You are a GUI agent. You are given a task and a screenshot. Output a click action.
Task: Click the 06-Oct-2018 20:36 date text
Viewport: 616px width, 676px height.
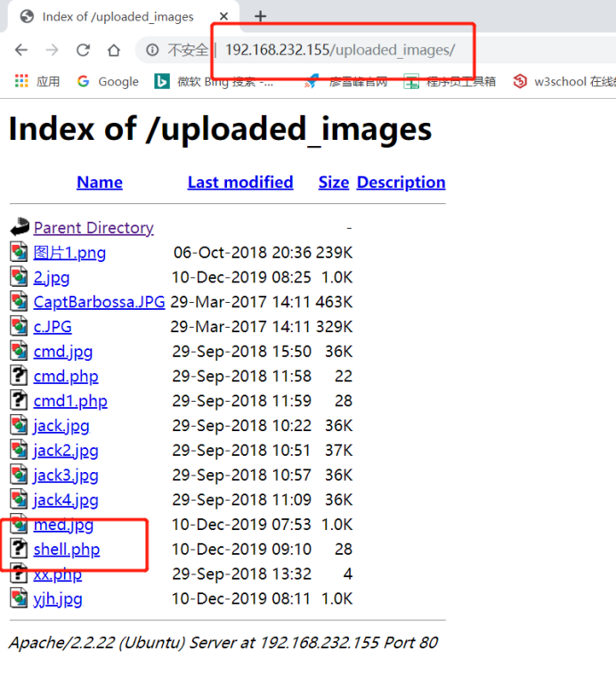242,253
